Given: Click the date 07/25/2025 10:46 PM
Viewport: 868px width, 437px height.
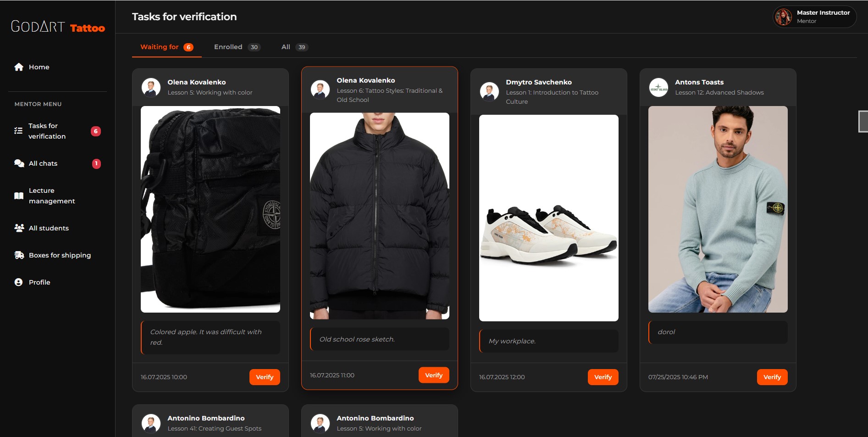Looking at the screenshot, I should [x=678, y=377].
